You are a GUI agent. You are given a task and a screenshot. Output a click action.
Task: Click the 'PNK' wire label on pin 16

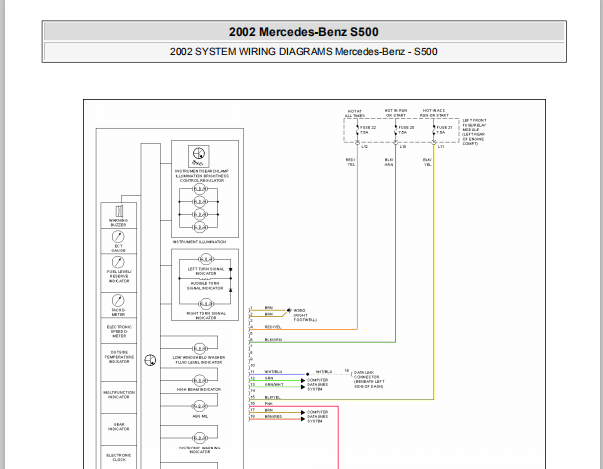269,404
